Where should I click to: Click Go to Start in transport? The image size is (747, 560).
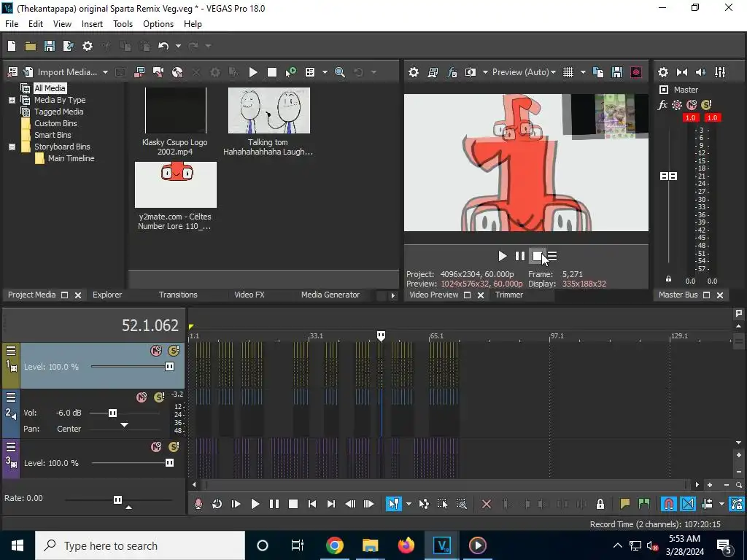[x=312, y=504]
